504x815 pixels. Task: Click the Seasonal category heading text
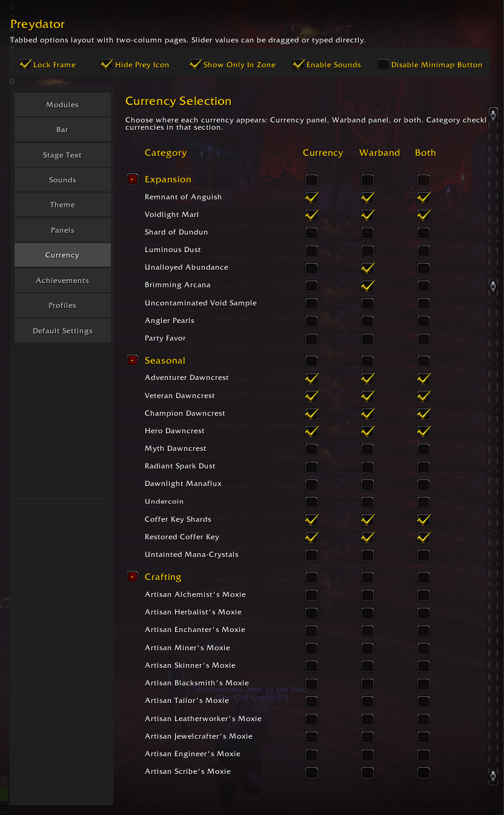point(165,361)
